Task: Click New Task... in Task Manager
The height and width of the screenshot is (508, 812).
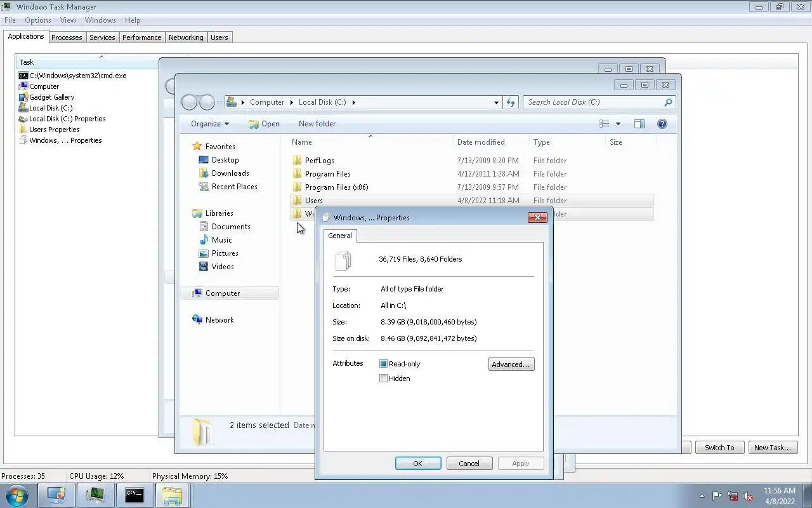Action: pos(773,448)
